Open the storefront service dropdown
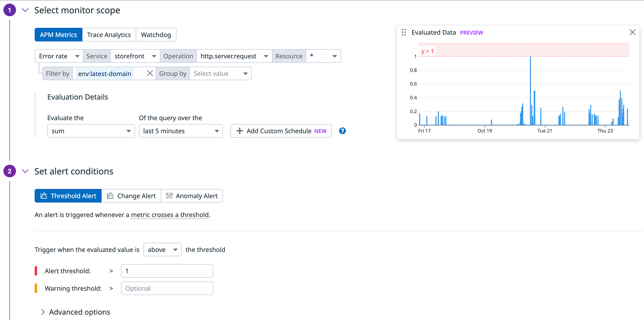Image resolution: width=644 pixels, height=320 pixels. click(x=135, y=56)
